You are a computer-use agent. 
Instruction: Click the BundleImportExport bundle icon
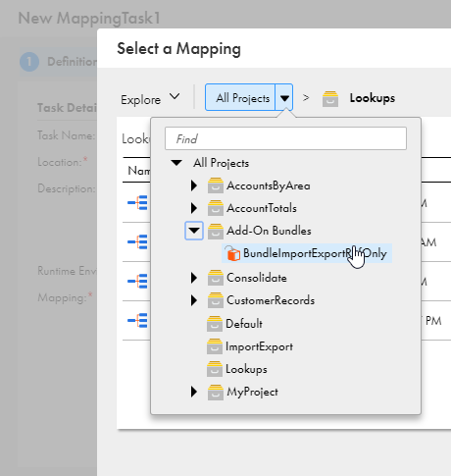(232, 253)
